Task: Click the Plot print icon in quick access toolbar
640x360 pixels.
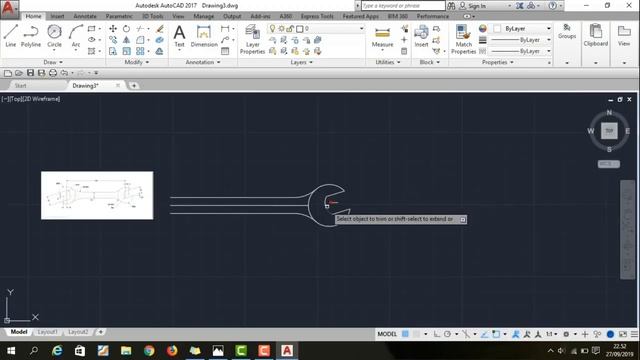Action: tap(53, 73)
